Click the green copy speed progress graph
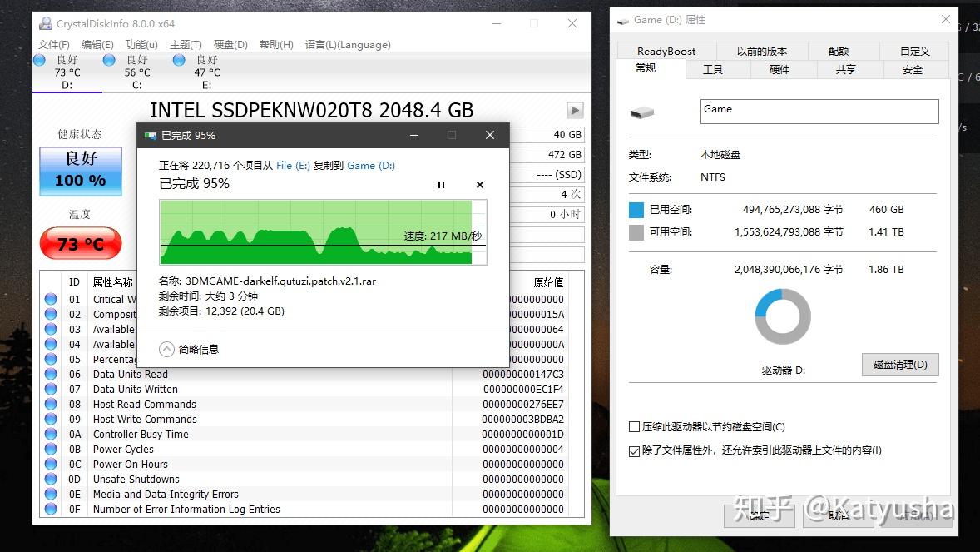This screenshot has height=552, width=980. pos(320,231)
